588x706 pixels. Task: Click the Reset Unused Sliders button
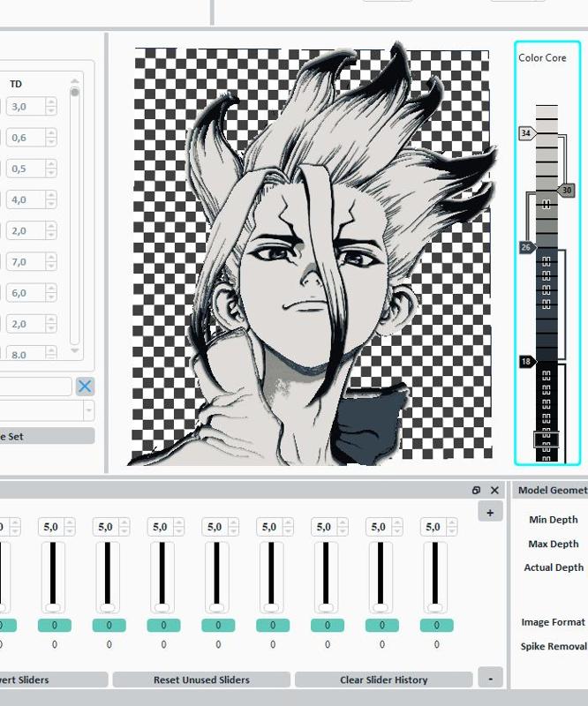(201, 680)
